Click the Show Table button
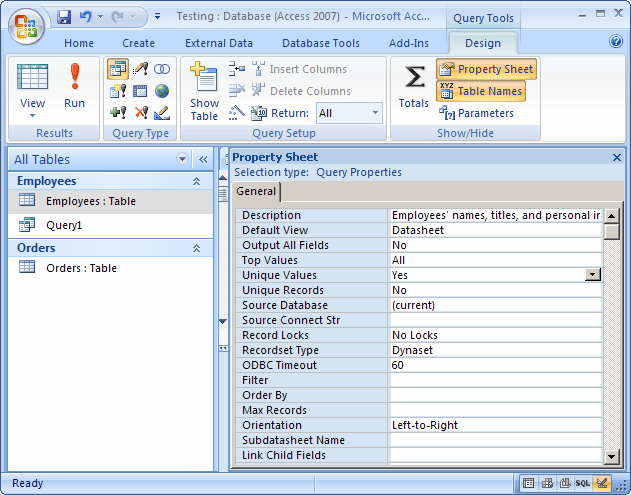Screen dimensions: 631x495 tap(204, 91)
